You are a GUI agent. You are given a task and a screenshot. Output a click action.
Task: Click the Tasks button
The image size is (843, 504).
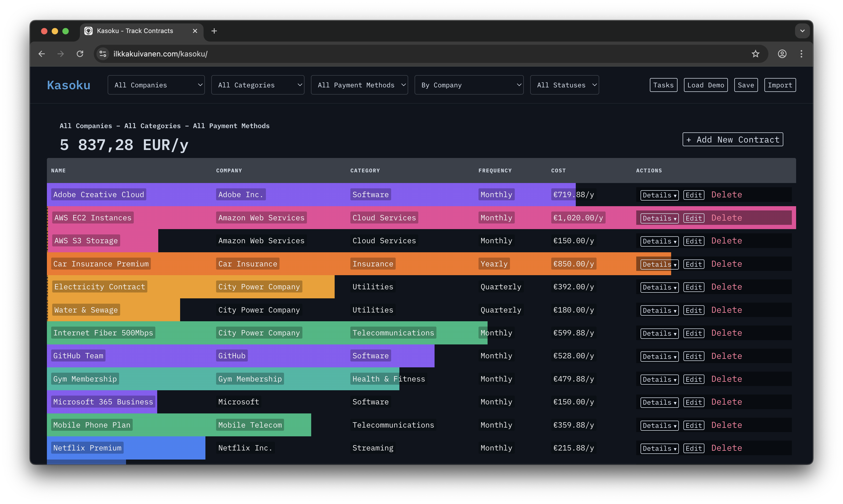click(x=663, y=85)
